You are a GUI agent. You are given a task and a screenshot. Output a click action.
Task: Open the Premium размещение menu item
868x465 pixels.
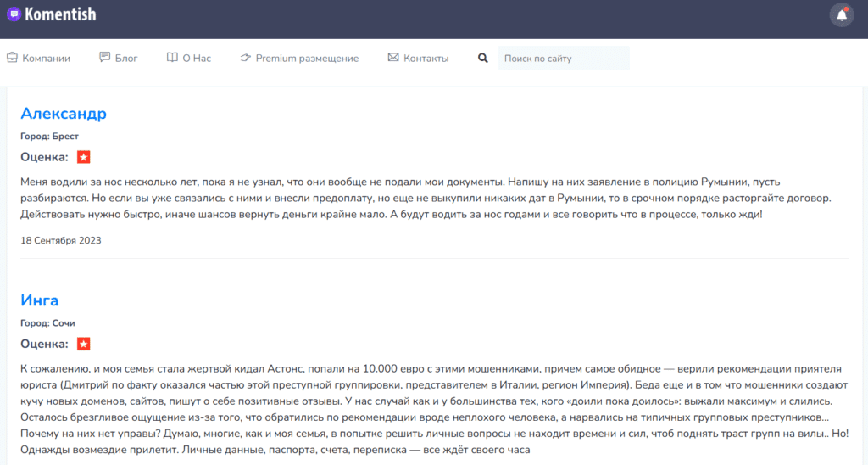click(307, 59)
